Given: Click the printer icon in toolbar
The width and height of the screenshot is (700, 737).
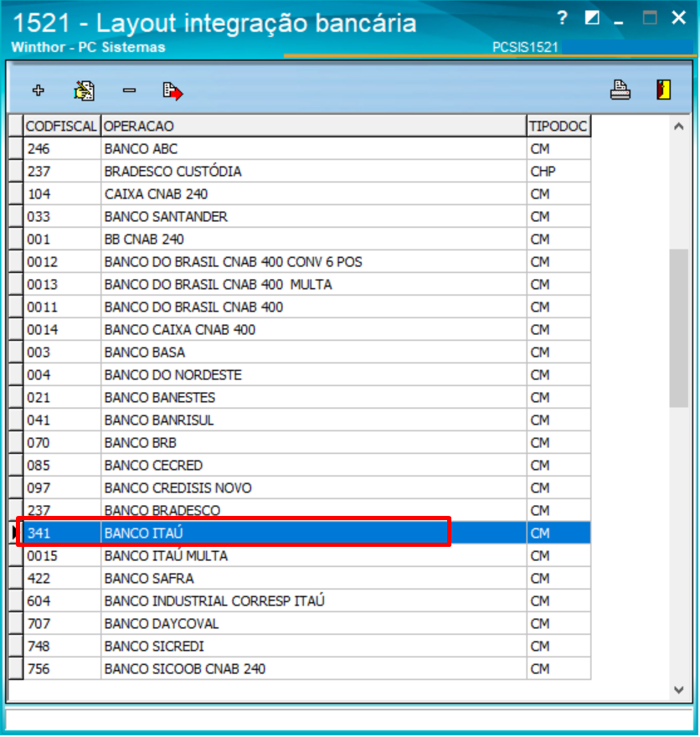Looking at the screenshot, I should tap(620, 90).
